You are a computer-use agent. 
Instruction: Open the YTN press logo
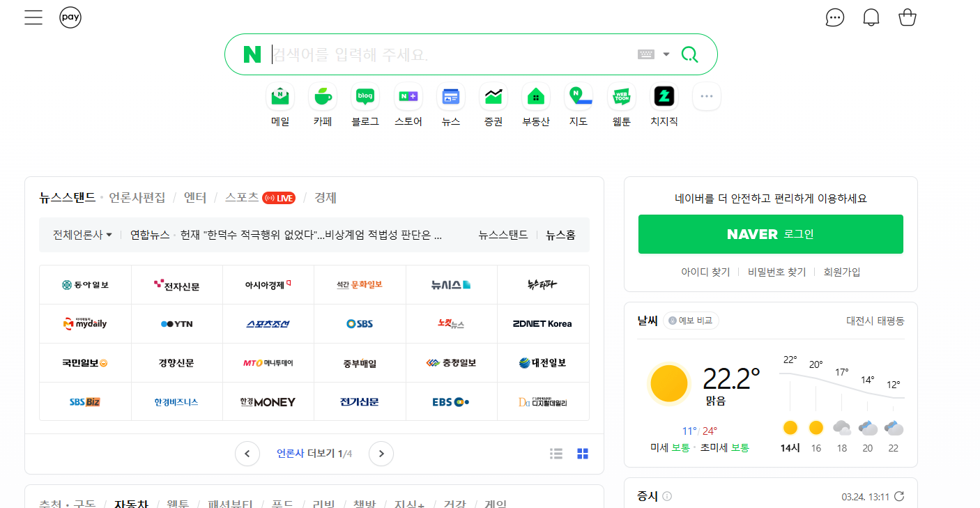point(177,324)
